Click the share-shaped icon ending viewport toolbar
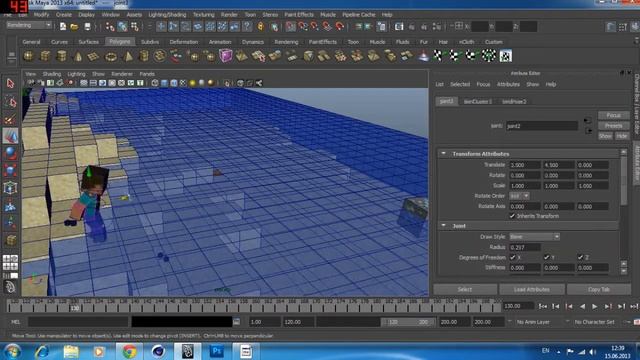Image resolution: width=640 pixels, height=360 pixels. pos(259,83)
